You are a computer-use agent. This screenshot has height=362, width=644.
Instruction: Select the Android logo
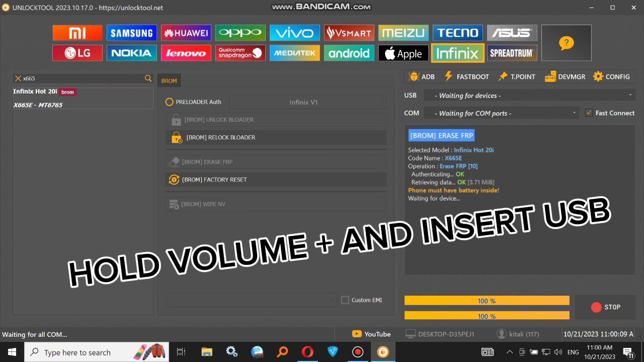349,53
